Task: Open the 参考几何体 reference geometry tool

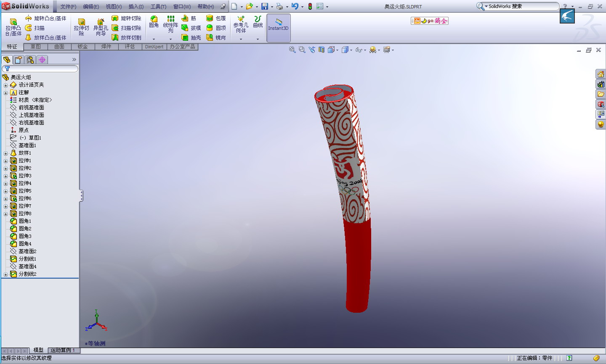Action: [241, 24]
